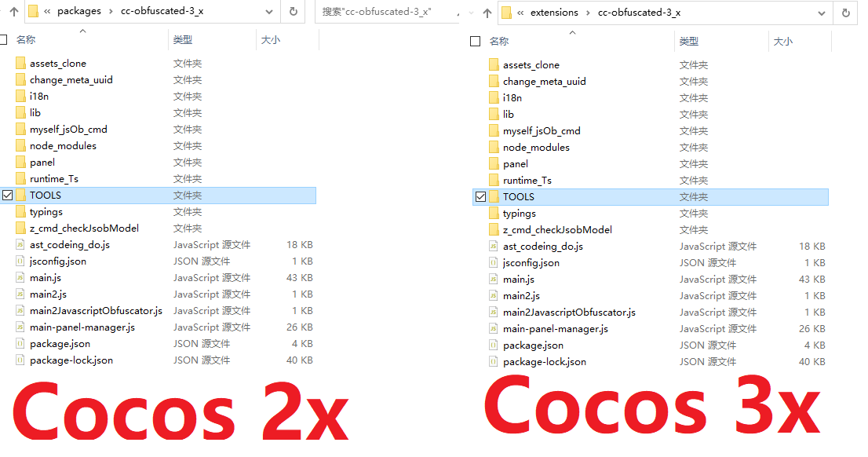
Task: Refresh the right extensions window
Action: [x=846, y=13]
